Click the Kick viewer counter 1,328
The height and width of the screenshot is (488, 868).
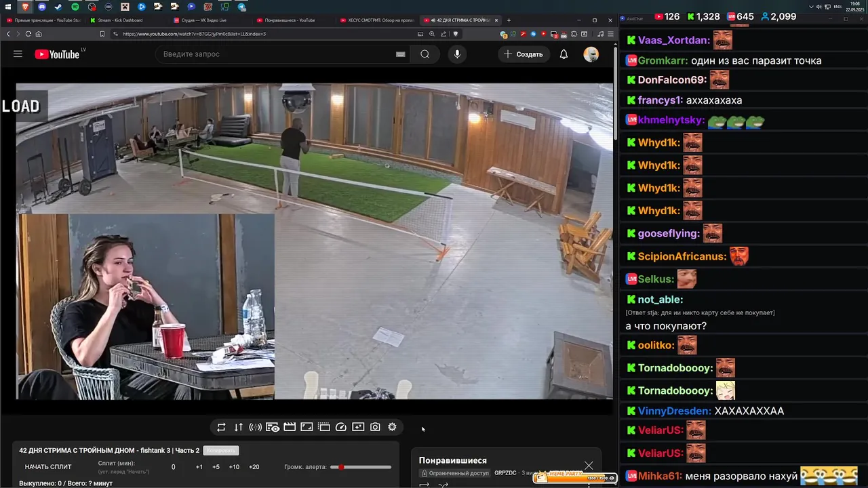point(703,16)
